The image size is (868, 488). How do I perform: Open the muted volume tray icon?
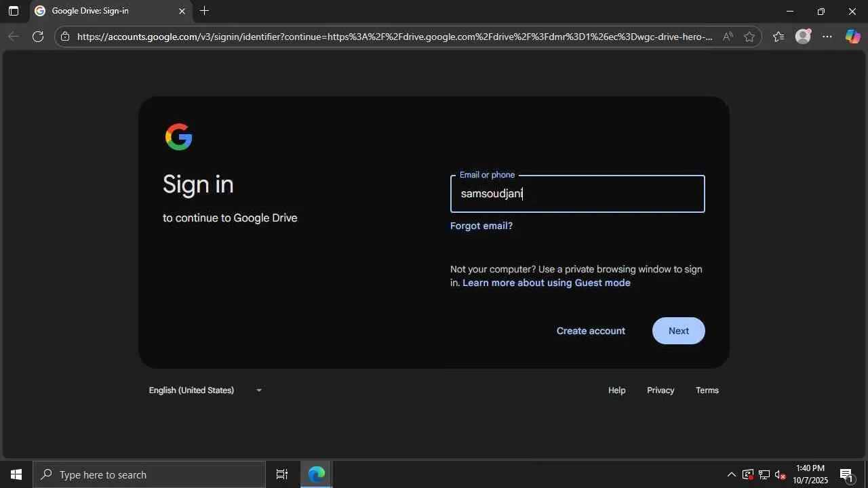coord(781,474)
